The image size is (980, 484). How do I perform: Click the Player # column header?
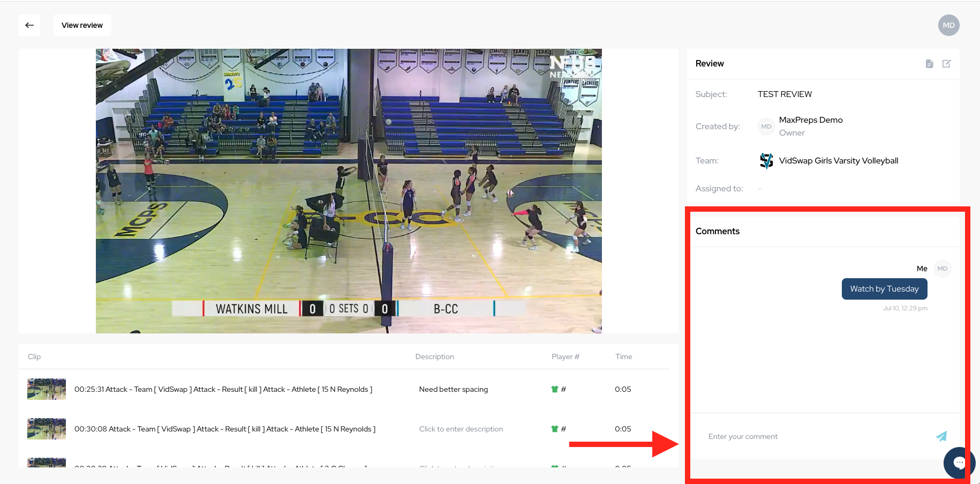point(566,356)
